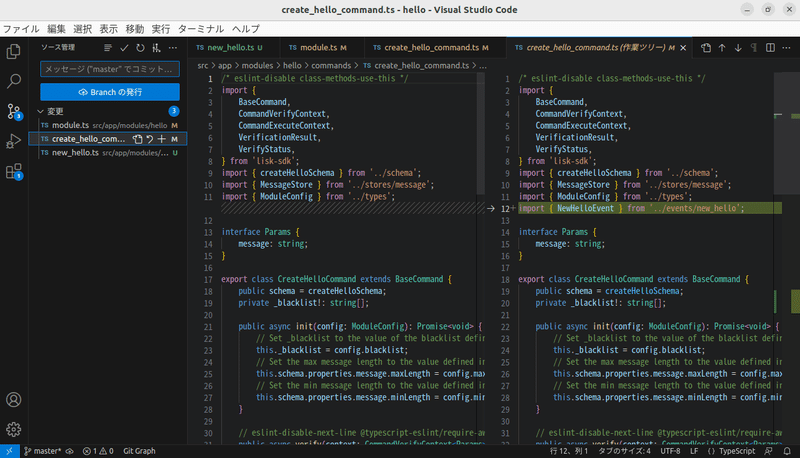Click the feedback icon in status bar
This screenshot has width=800, height=458.
click(769, 451)
